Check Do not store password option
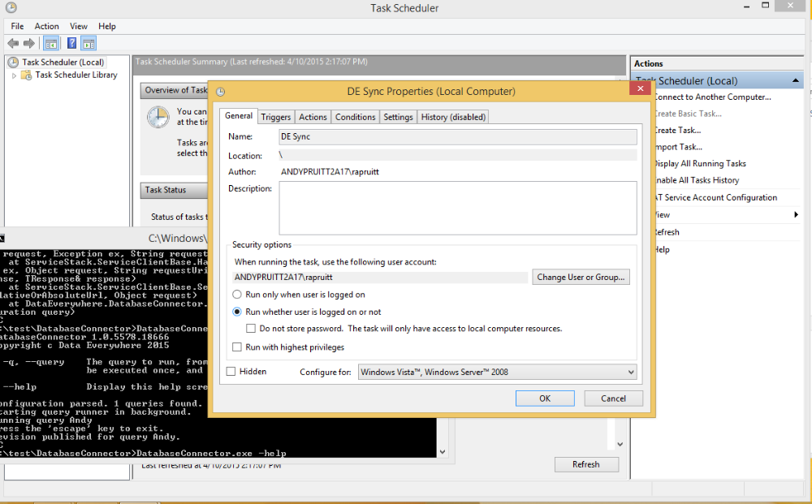Screen dimensions: 812x504 coord(251,328)
